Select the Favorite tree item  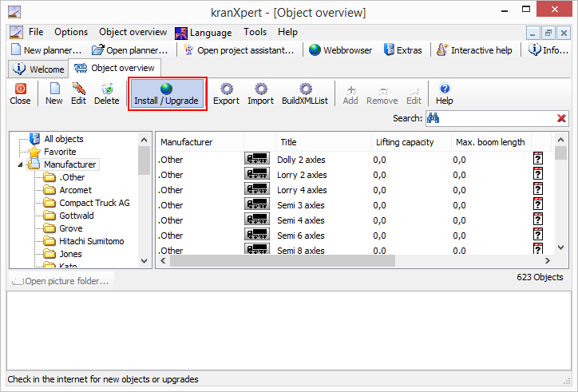[x=60, y=152]
